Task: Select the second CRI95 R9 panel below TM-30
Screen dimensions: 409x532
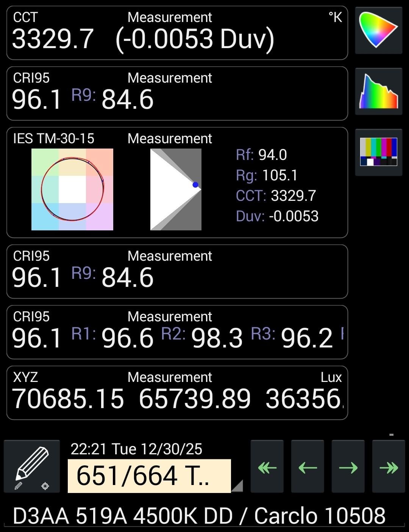Action: coord(177,271)
